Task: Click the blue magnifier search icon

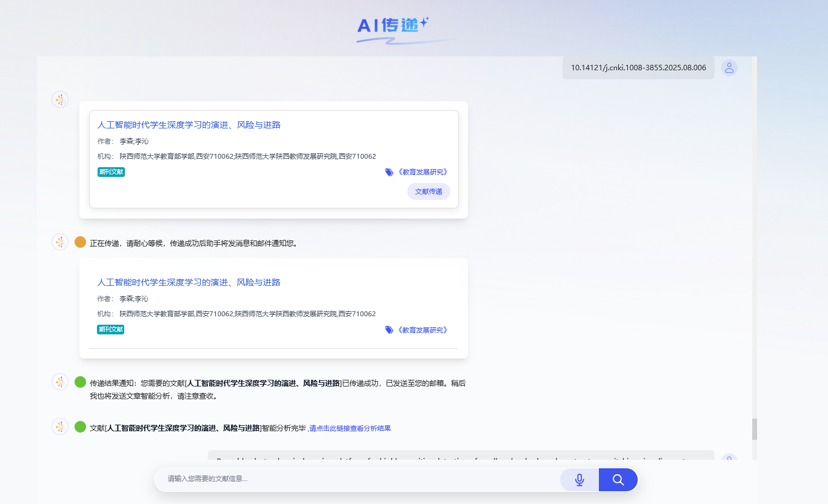Action: 618,479
